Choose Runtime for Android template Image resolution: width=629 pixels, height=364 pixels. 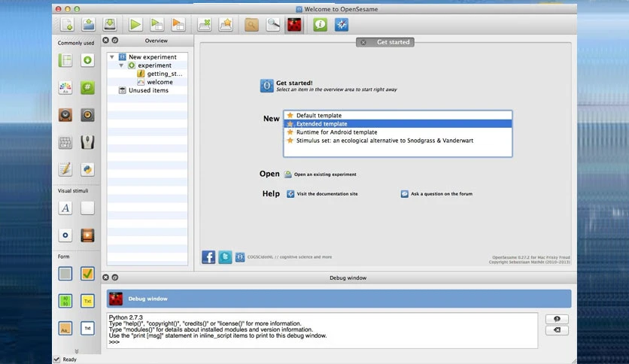tap(397, 132)
